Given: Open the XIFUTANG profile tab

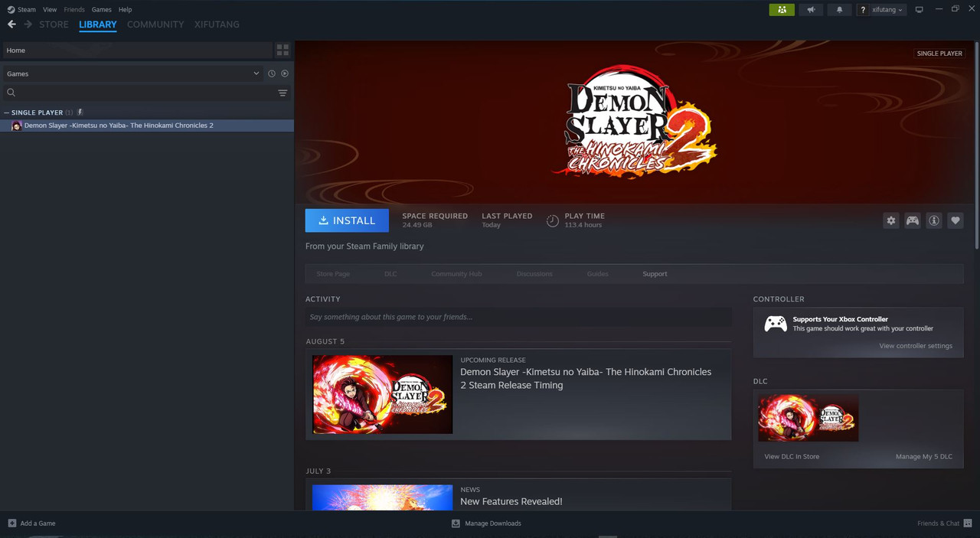Looking at the screenshot, I should (217, 24).
